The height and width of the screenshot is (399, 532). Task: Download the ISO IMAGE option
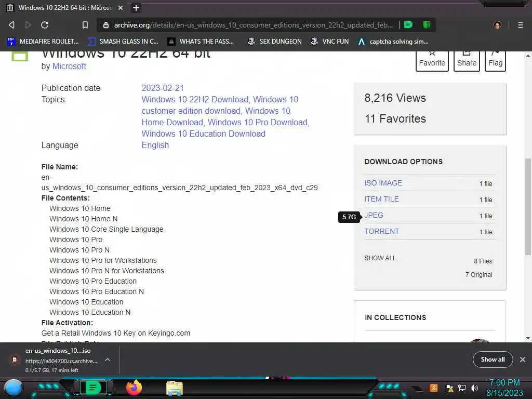tap(383, 183)
